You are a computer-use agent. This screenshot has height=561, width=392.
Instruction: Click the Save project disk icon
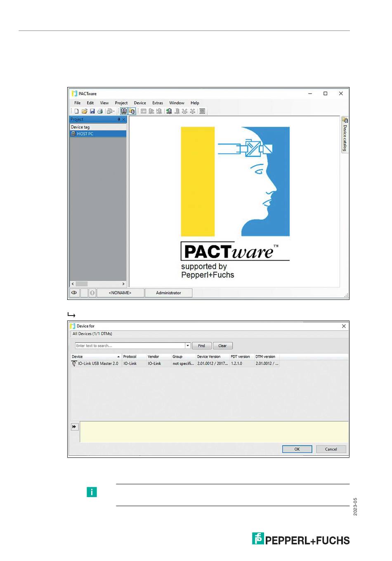[x=92, y=111]
